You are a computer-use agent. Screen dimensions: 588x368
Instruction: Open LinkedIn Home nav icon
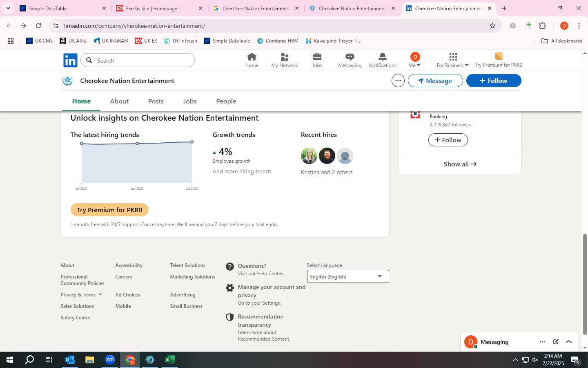coord(252,60)
